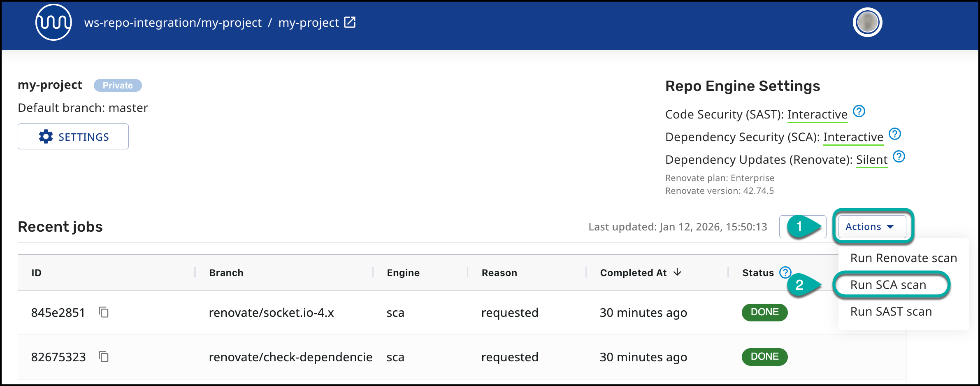Open ws-repo-integration/my-project breadcrumb link
Screen dimensions: 980x386
173,23
